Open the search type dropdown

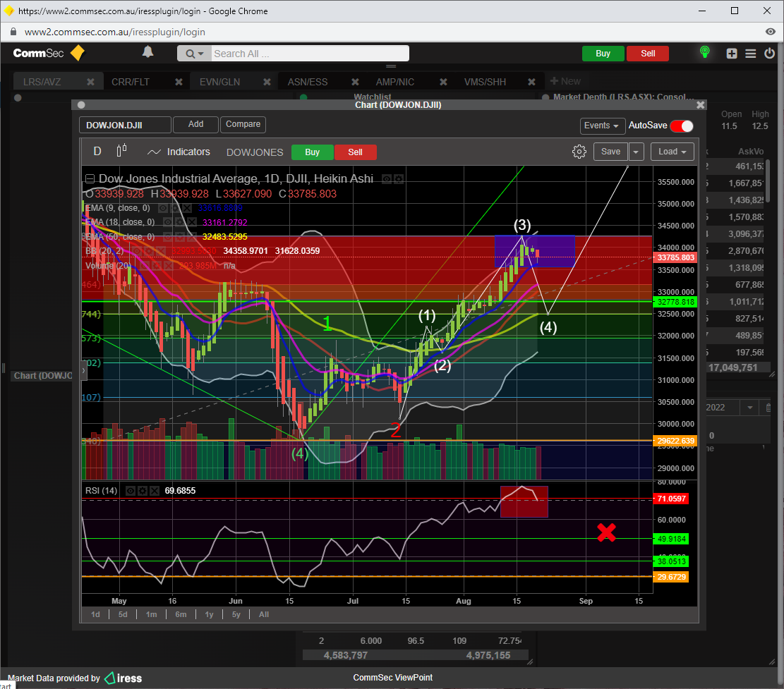tap(194, 54)
